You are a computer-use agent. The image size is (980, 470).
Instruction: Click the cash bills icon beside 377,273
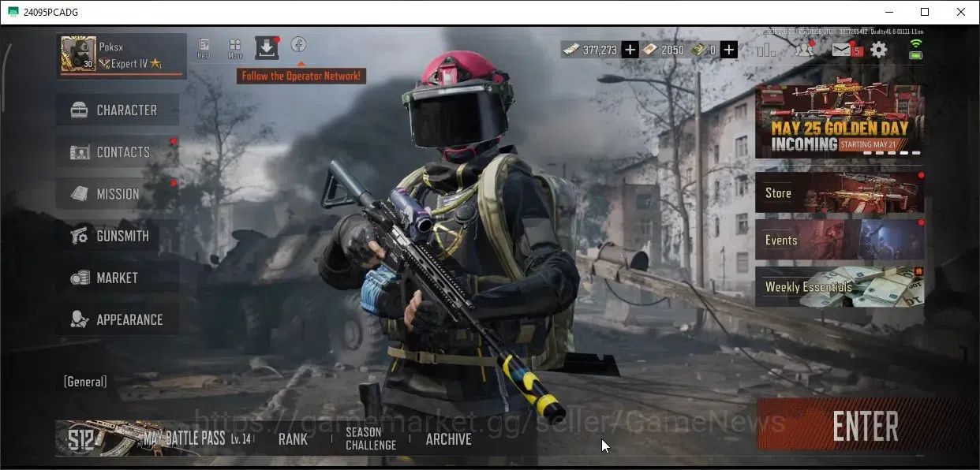coord(571,50)
